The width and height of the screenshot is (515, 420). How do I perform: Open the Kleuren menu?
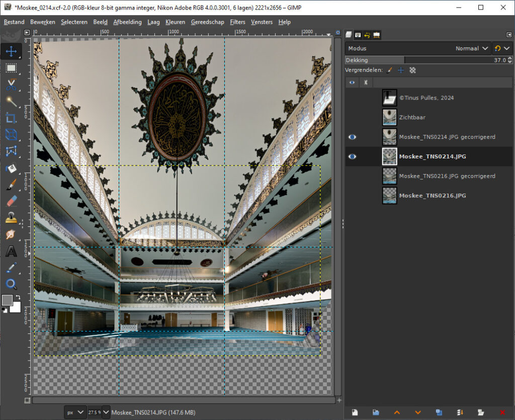click(175, 22)
